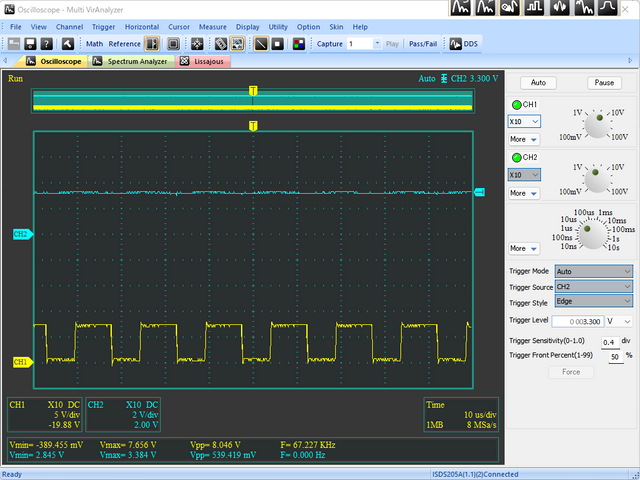Toggle the CH1 green channel indicator
Screen dimensions: 640x480
coord(516,105)
